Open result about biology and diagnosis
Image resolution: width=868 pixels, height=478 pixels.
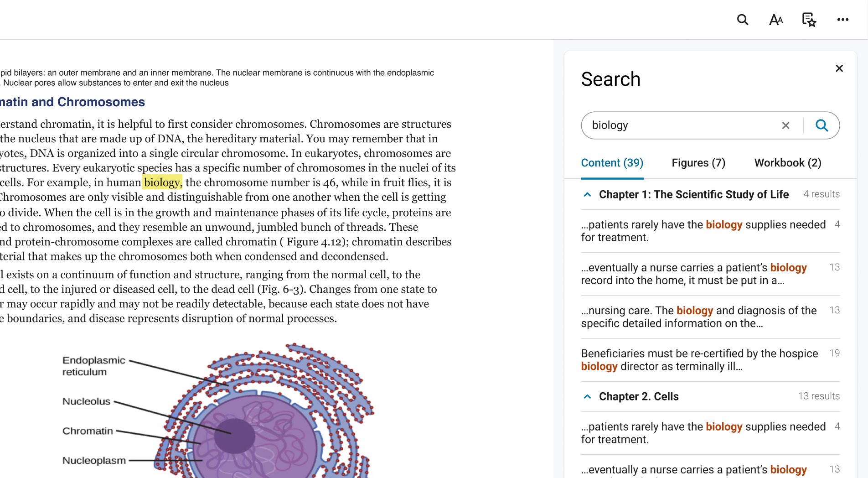tap(698, 317)
